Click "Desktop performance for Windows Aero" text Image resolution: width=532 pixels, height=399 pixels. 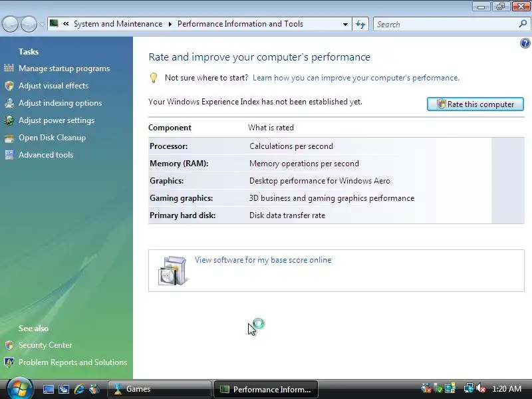coord(320,181)
